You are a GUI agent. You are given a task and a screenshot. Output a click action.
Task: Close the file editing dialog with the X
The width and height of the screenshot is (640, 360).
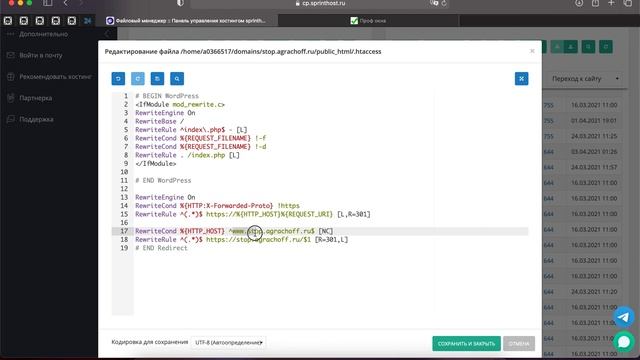pos(532,51)
